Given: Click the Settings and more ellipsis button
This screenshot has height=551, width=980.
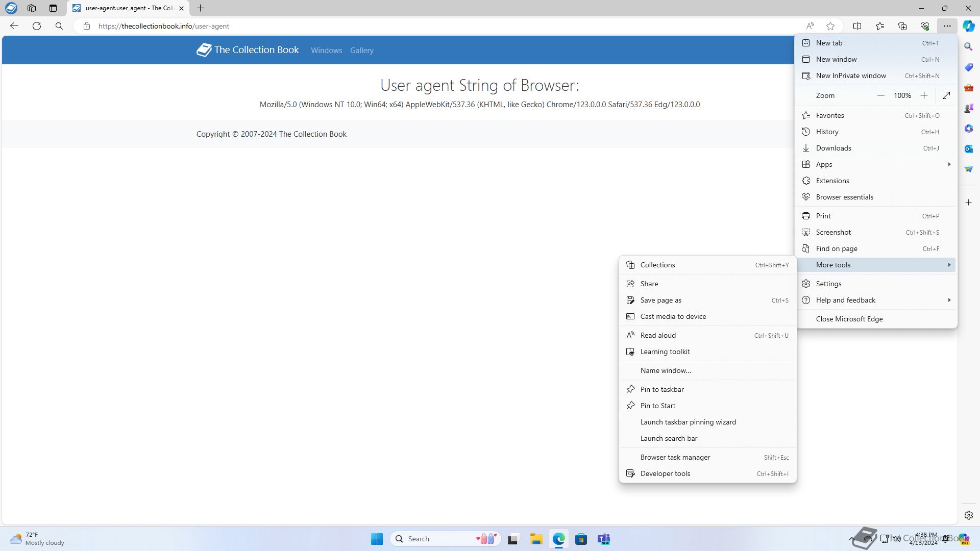Looking at the screenshot, I should [x=947, y=26].
